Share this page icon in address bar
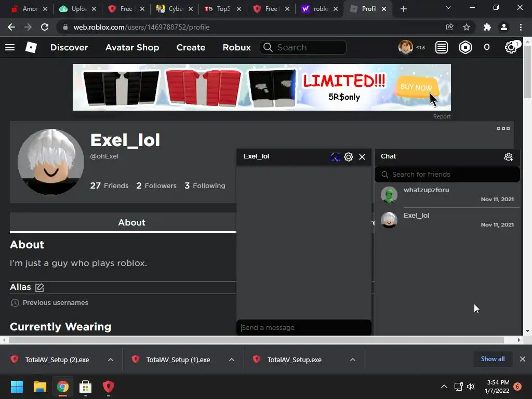Screen dimensions: 532x399 449,27
